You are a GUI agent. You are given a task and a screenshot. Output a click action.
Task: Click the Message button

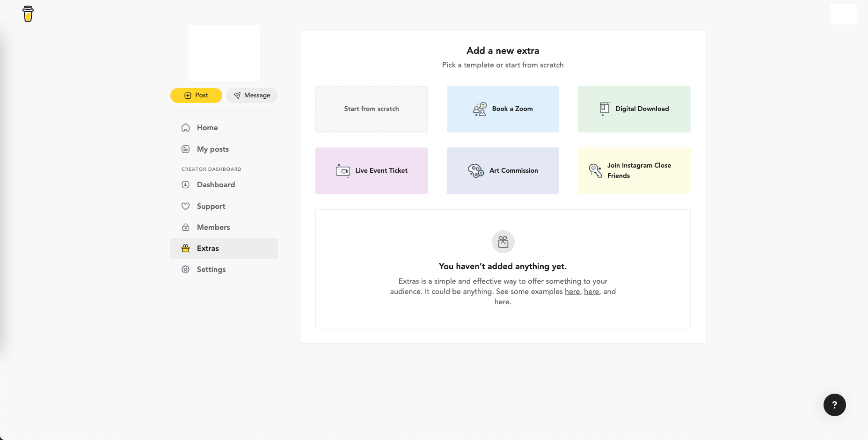coord(252,95)
